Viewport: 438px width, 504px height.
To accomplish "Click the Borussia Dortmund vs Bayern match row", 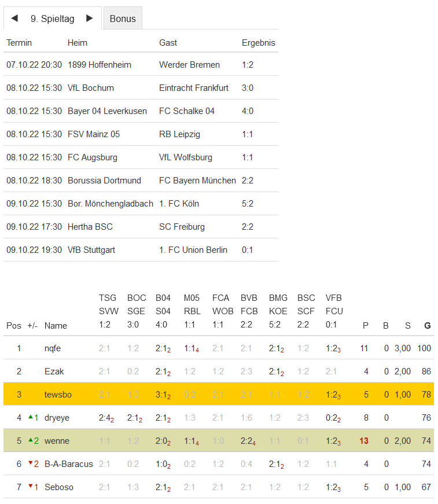I will 141,181.
